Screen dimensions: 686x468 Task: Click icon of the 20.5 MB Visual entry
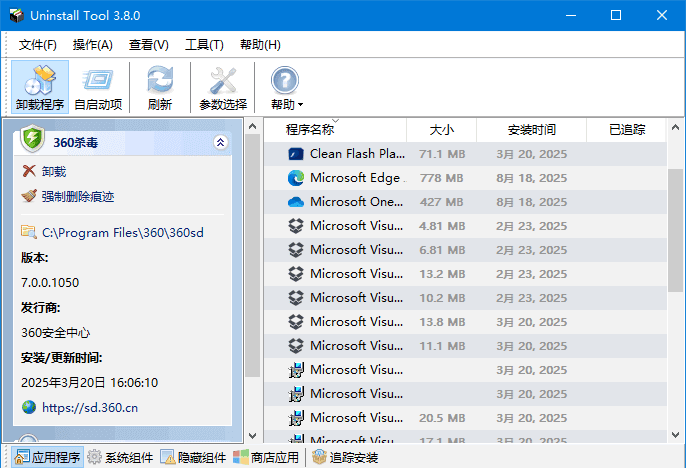296,418
